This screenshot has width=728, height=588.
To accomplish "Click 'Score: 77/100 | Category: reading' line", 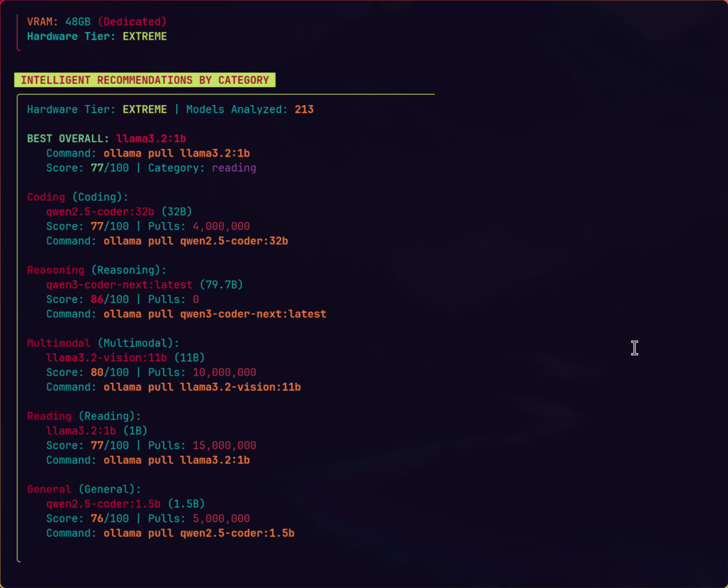I will tap(151, 168).
